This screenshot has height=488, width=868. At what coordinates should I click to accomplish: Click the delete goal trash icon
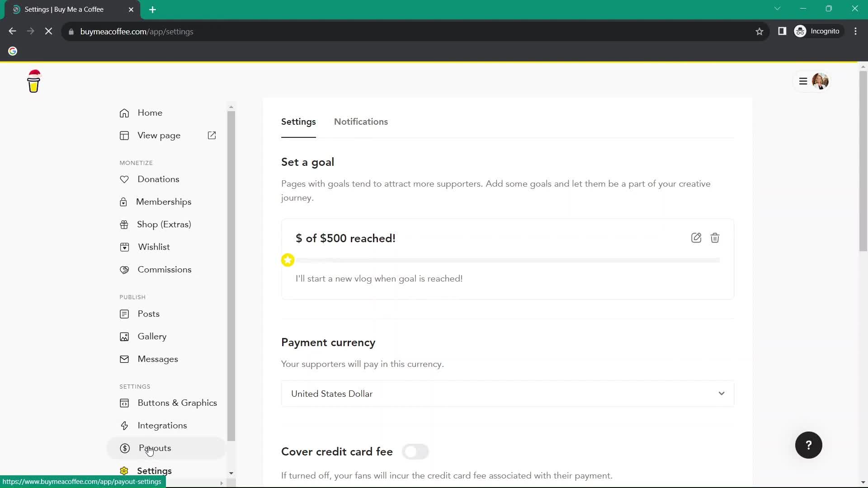pyautogui.click(x=715, y=238)
